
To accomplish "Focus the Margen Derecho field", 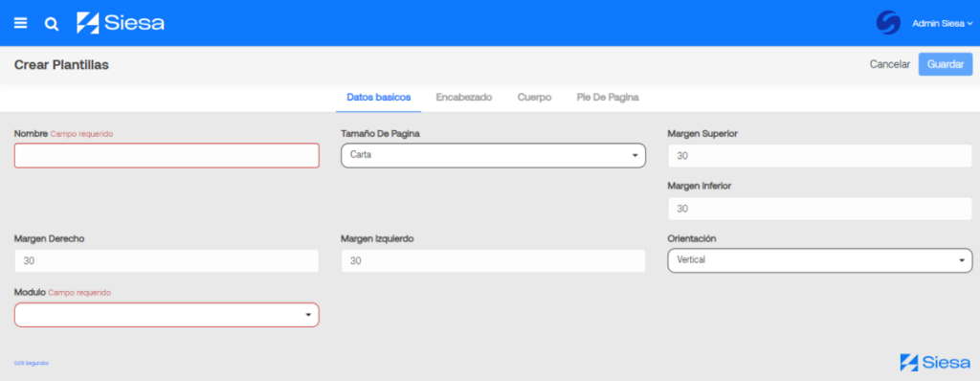I will (x=167, y=261).
